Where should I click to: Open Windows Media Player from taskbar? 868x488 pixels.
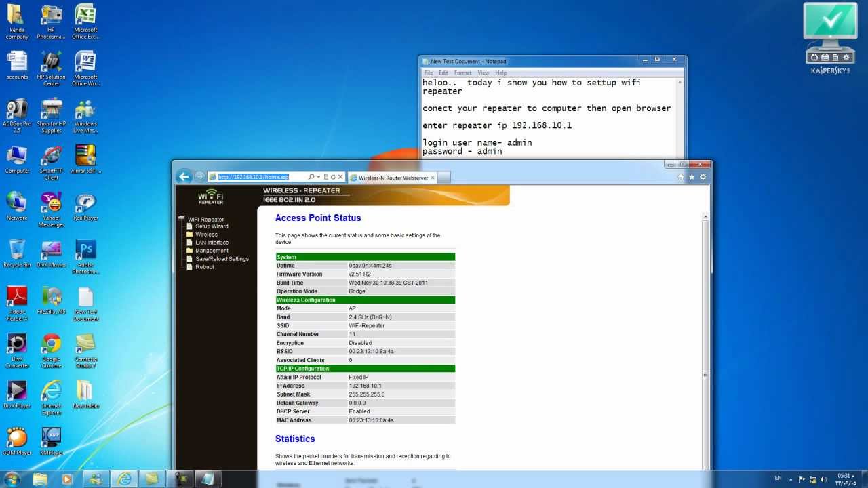click(66, 479)
